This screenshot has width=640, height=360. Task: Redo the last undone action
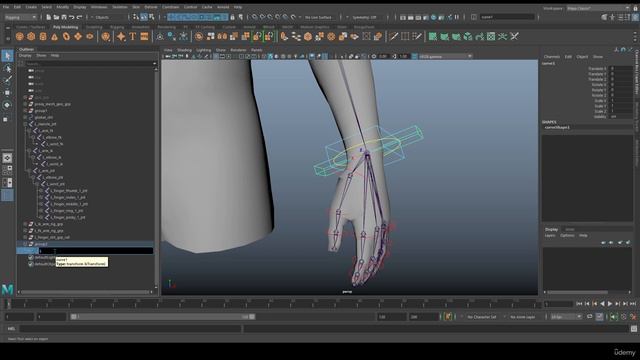[79, 17]
